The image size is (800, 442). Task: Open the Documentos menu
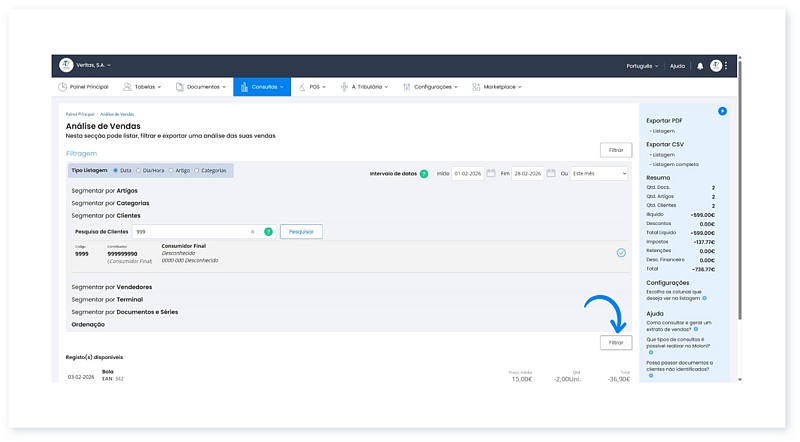coord(203,87)
